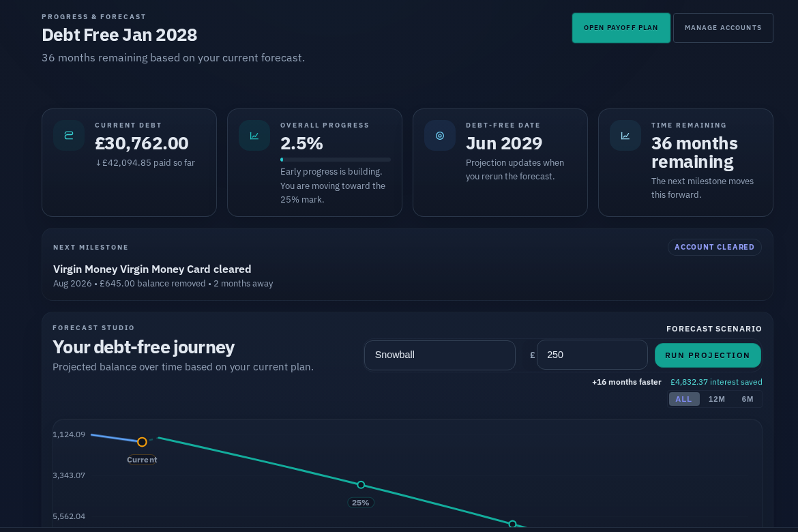Click the Aug 2026 milestone details line
The height and width of the screenshot is (532, 798).
163,284
